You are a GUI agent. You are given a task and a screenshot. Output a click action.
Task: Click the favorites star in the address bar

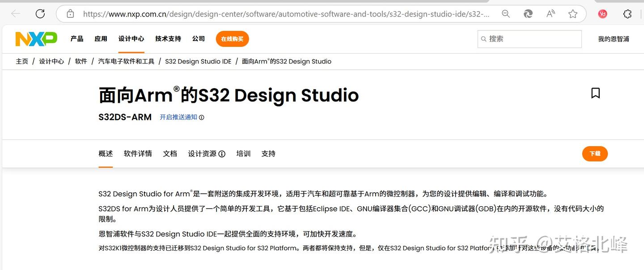point(573,14)
